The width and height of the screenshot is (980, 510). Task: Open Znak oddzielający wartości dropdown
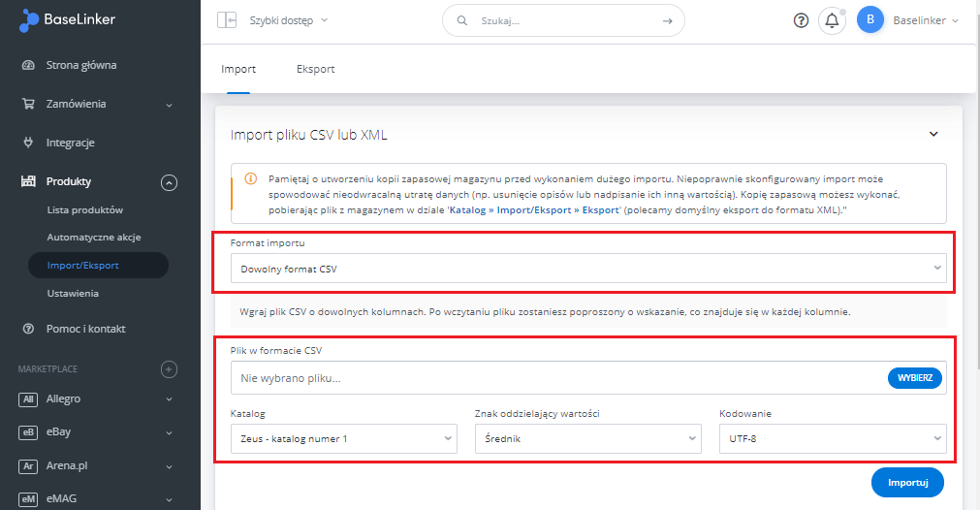[588, 439]
